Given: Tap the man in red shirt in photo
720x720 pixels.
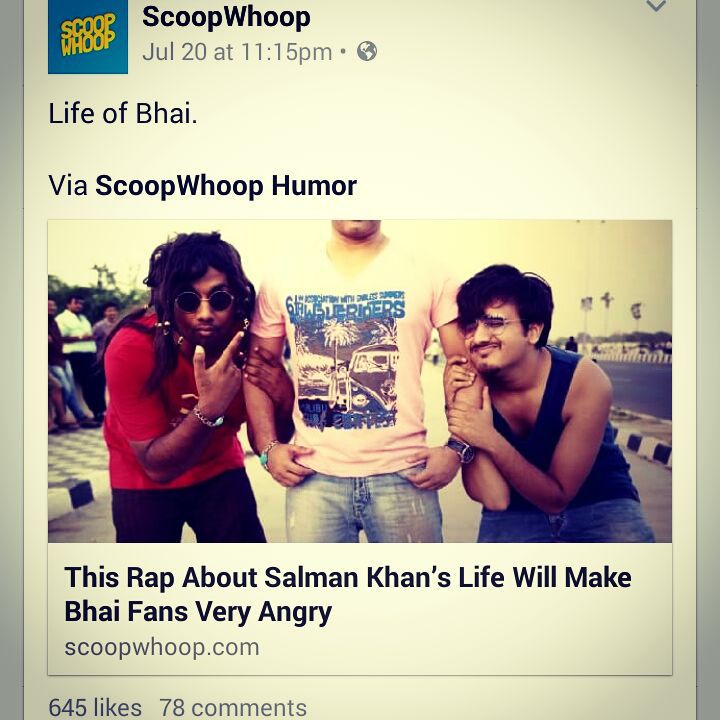Looking at the screenshot, I should (181, 388).
